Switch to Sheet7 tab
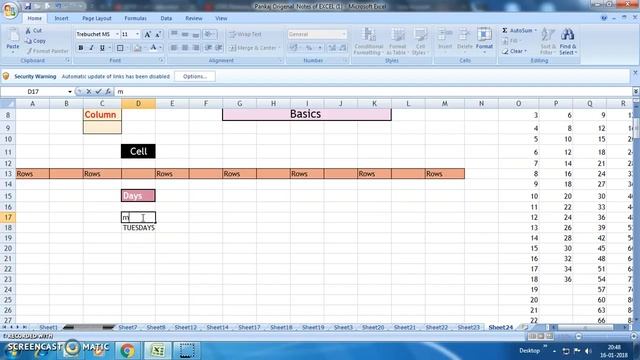The image size is (640, 360). click(128, 327)
